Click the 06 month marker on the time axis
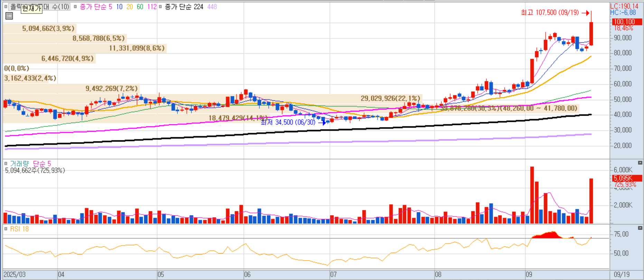Screen dimensions: 644x280 (247, 275)
